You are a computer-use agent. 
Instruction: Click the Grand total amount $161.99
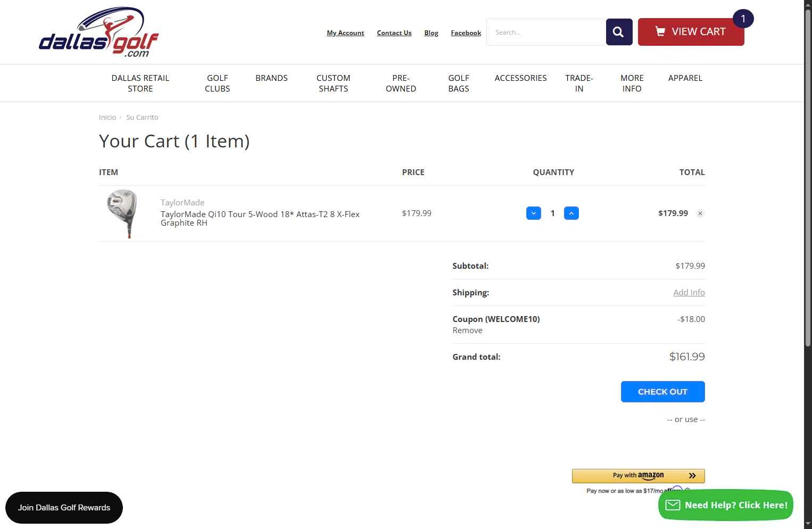coord(687,357)
